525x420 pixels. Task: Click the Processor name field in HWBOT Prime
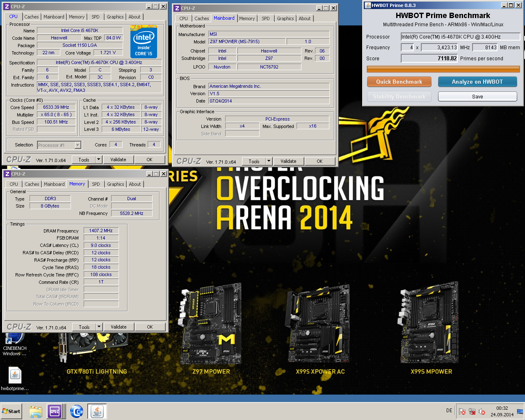coord(461,37)
